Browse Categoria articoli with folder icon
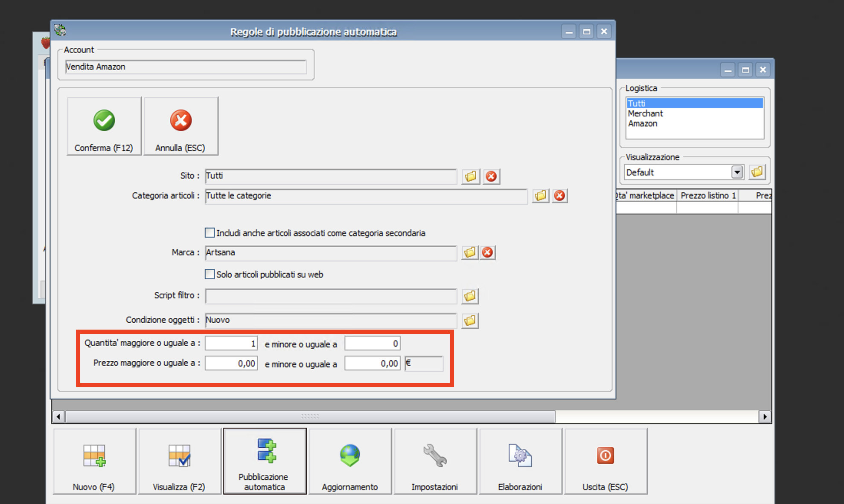This screenshot has width=844, height=504. coord(540,196)
